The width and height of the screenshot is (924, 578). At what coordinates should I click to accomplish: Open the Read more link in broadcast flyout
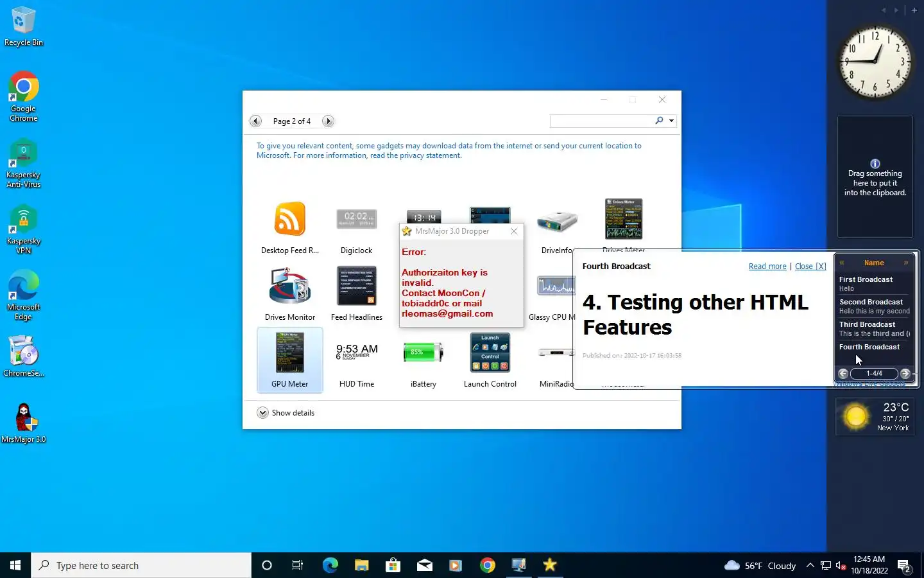click(x=767, y=267)
